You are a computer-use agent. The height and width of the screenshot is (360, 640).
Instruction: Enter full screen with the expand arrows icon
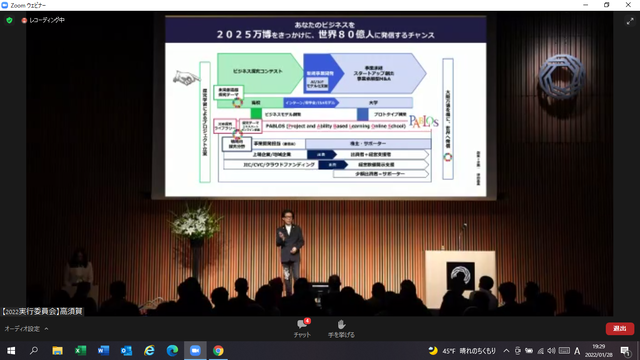(630, 22)
